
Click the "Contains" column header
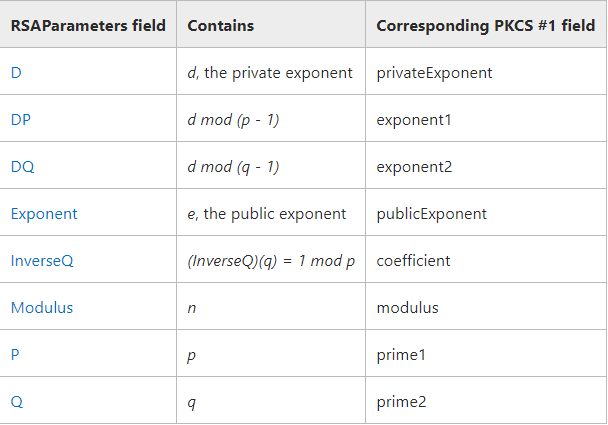221,25
